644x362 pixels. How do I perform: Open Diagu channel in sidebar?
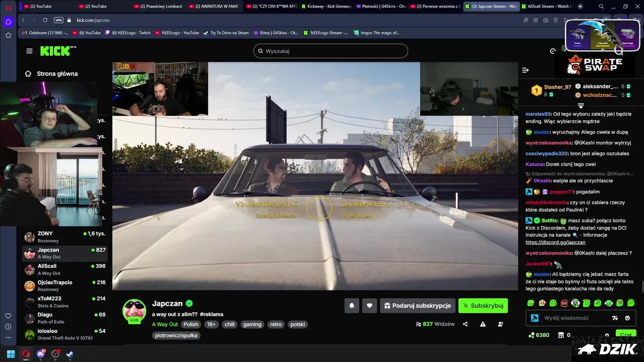tap(64, 318)
